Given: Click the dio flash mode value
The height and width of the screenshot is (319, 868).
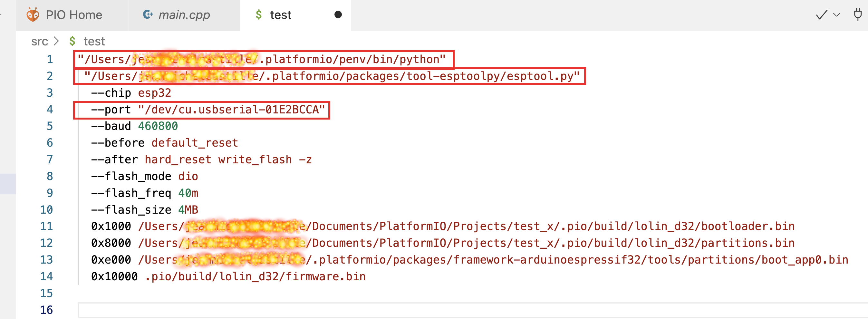Looking at the screenshot, I should pyautogui.click(x=188, y=177).
